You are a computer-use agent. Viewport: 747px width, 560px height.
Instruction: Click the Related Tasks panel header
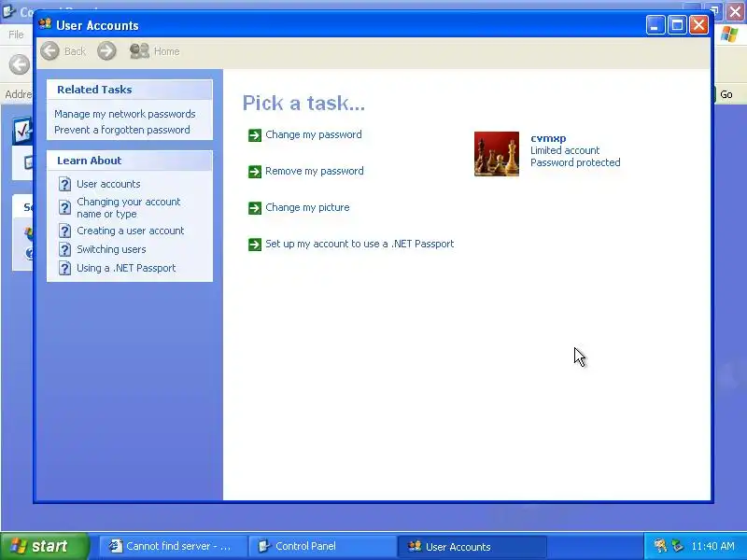[130, 90]
